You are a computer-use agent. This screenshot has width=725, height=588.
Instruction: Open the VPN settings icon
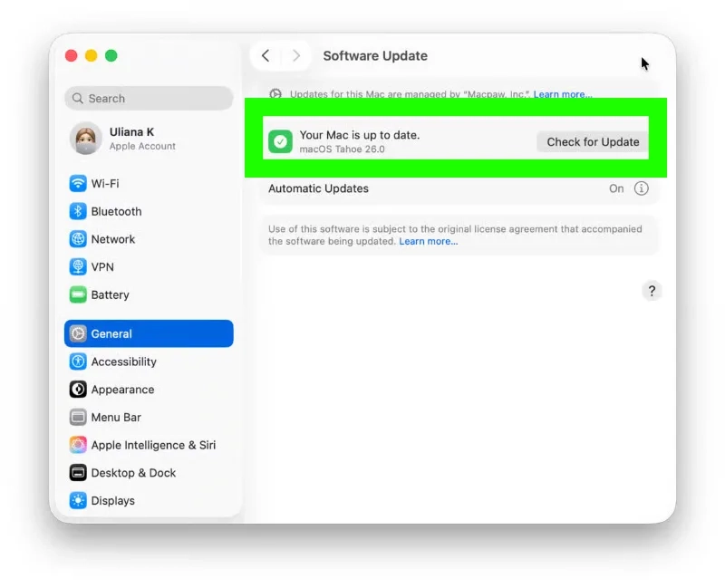78,267
